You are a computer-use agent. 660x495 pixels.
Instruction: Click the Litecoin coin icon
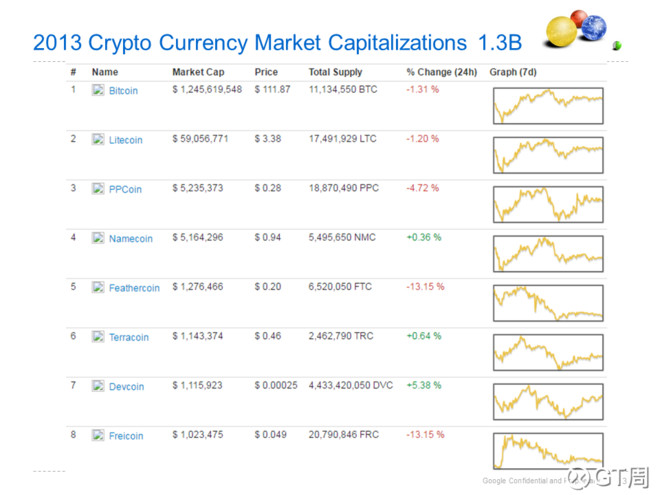click(x=98, y=139)
